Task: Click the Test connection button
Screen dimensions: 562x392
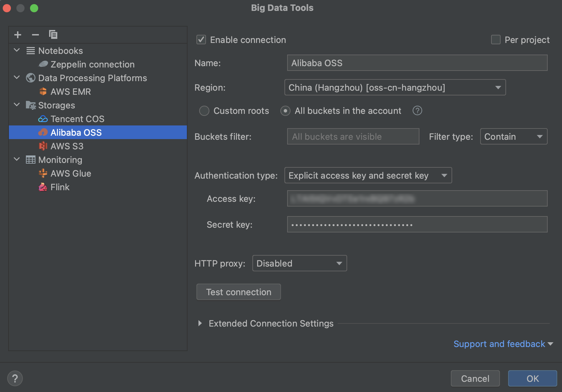Action: click(238, 292)
